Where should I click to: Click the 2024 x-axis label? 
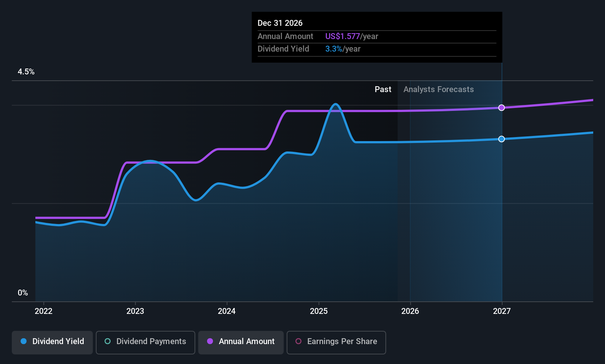227,311
